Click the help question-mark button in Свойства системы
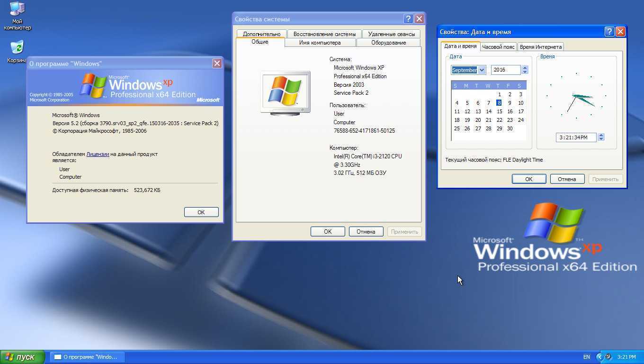Screen dimensions: 644x364 pyautogui.click(x=408, y=19)
